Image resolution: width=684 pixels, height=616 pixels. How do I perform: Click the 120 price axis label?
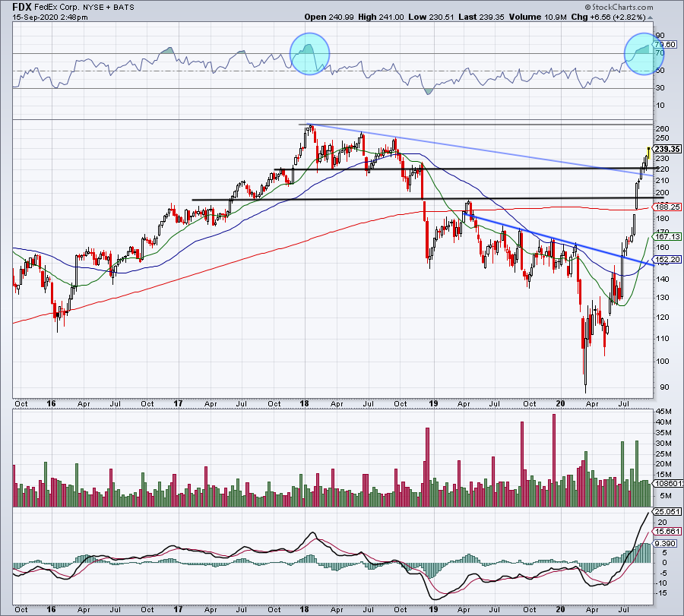pyautogui.click(x=662, y=317)
